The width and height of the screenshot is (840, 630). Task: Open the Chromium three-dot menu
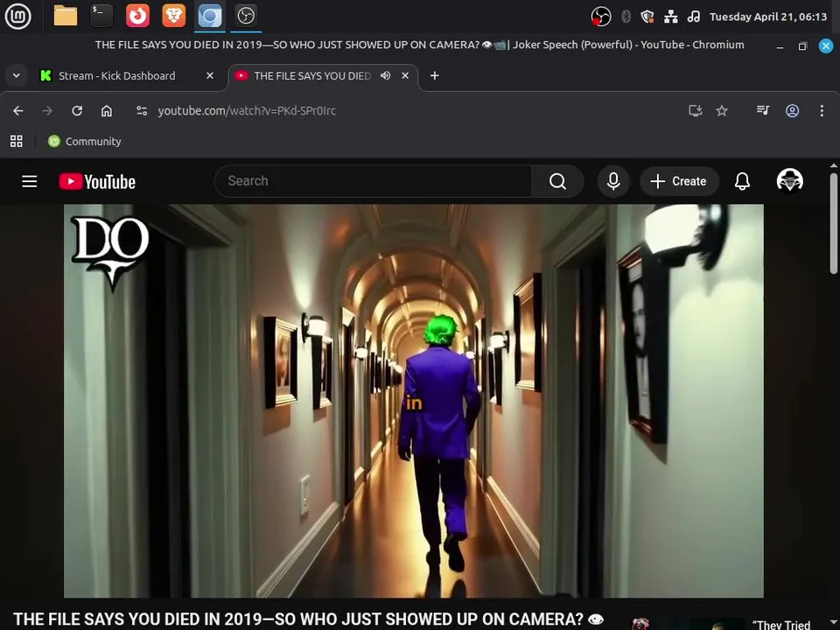coord(822,110)
